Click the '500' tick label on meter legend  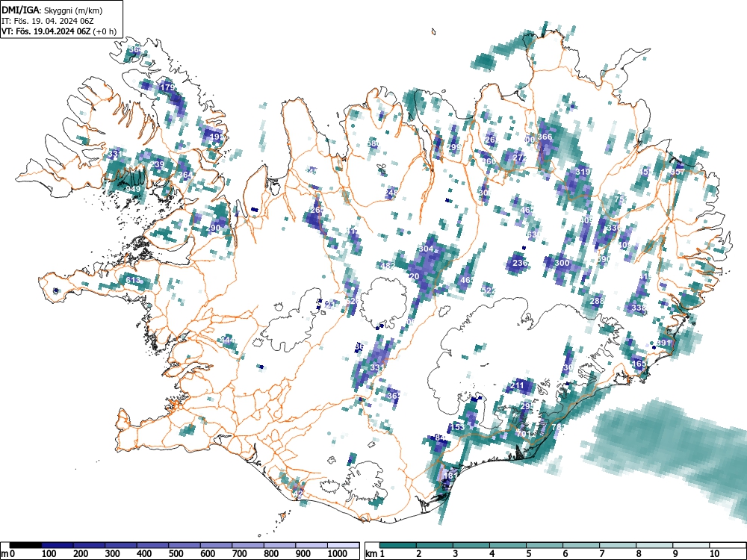tap(176, 553)
